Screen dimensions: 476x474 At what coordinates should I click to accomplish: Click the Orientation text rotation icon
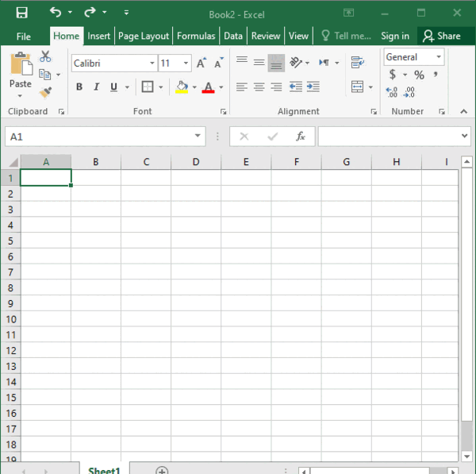pyautogui.click(x=296, y=62)
